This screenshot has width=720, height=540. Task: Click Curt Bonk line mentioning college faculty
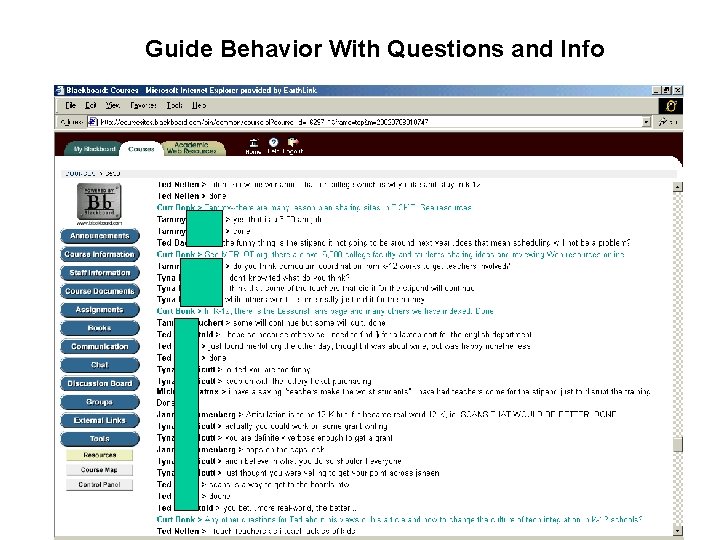(x=391, y=254)
